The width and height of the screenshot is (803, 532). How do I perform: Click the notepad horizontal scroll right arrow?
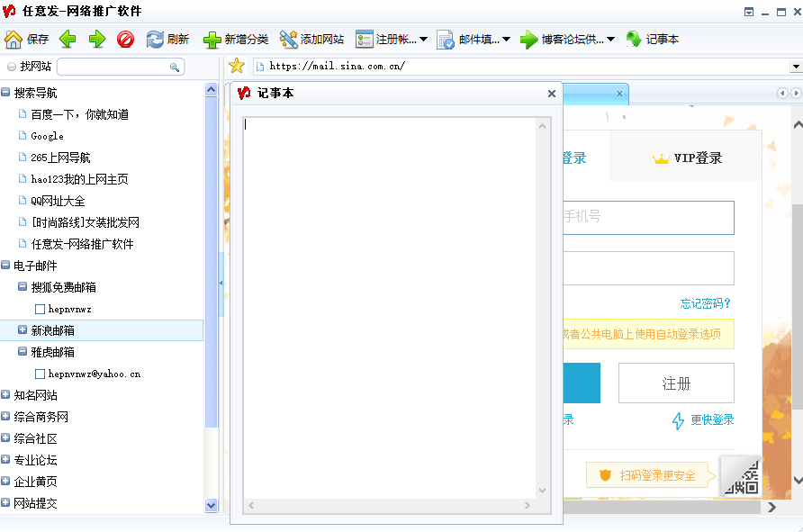point(528,505)
